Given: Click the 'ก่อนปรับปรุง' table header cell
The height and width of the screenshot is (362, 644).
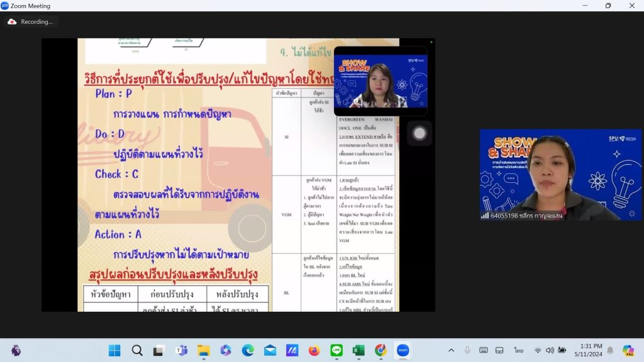Looking at the screenshot, I should coord(172,294).
